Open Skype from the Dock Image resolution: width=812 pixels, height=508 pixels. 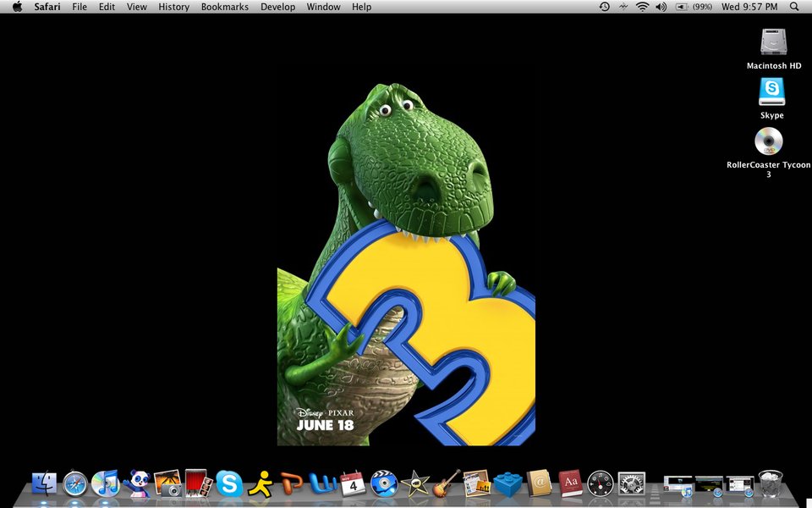(x=229, y=483)
